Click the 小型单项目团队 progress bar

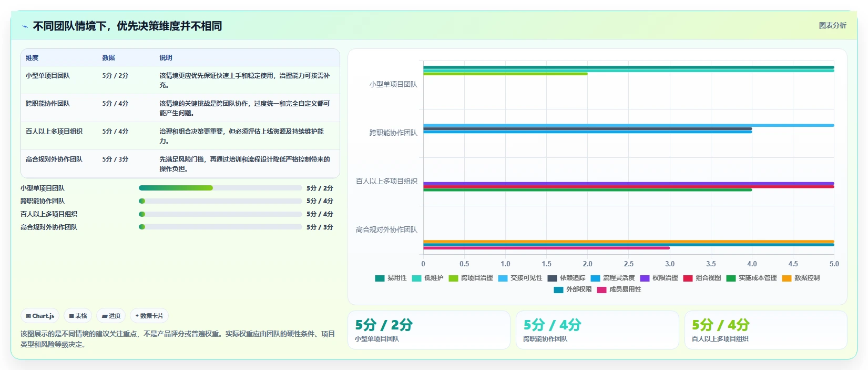[x=220, y=188]
